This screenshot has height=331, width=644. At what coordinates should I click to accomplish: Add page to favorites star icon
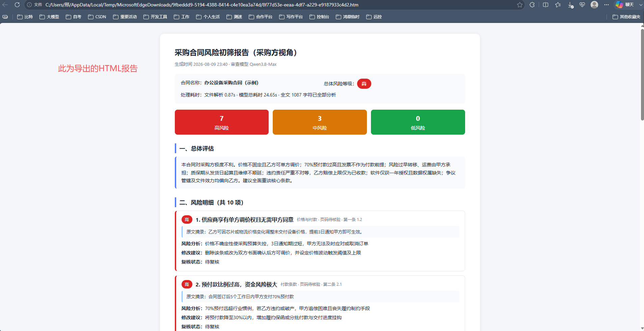point(520,5)
